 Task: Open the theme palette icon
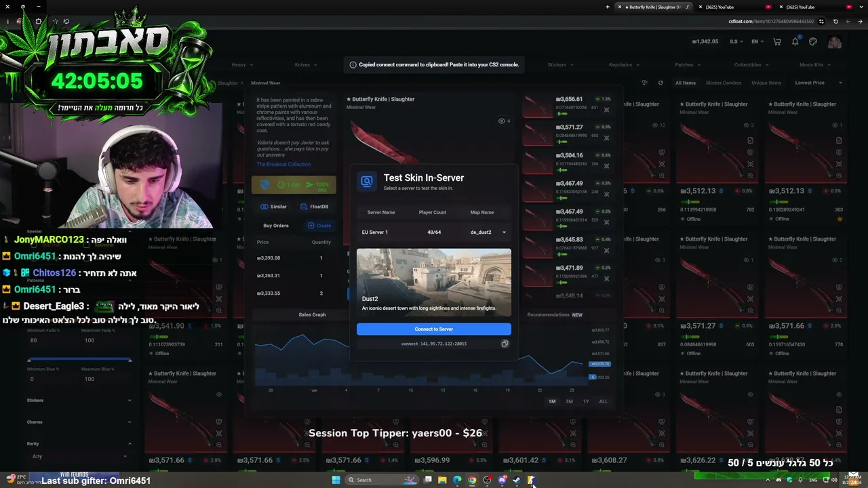pyautogui.click(x=813, y=42)
